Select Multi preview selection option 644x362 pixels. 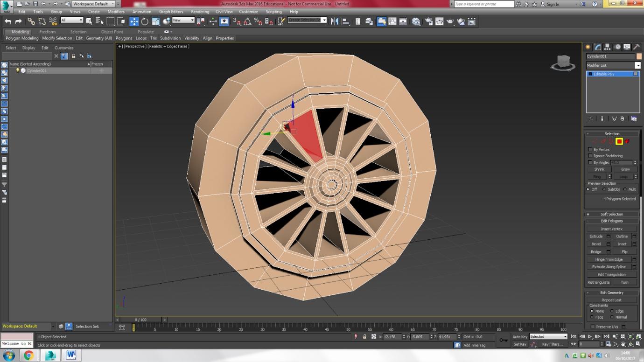[625, 189]
